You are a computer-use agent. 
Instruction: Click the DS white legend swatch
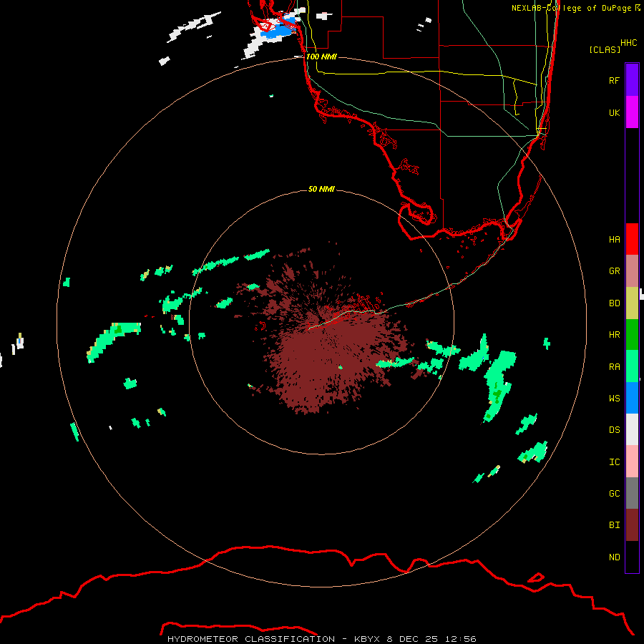pos(632,429)
